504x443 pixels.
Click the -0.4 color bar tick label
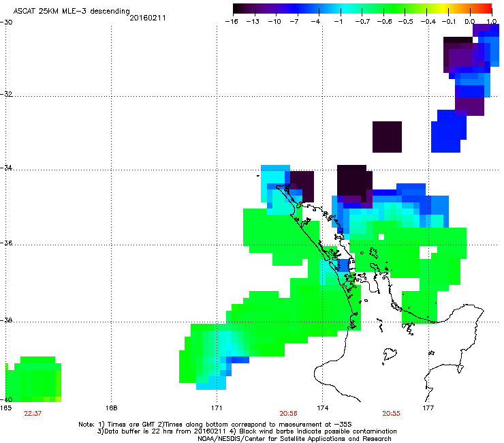[x=428, y=22]
